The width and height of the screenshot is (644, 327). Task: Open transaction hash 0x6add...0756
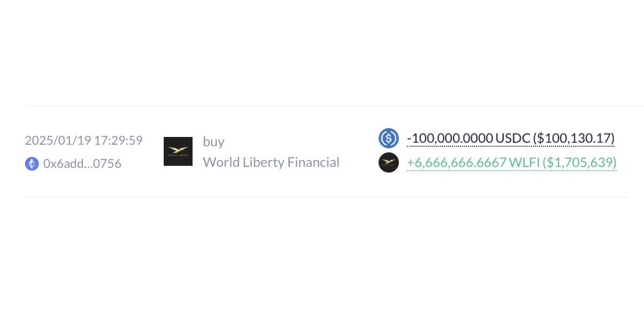[82, 164]
